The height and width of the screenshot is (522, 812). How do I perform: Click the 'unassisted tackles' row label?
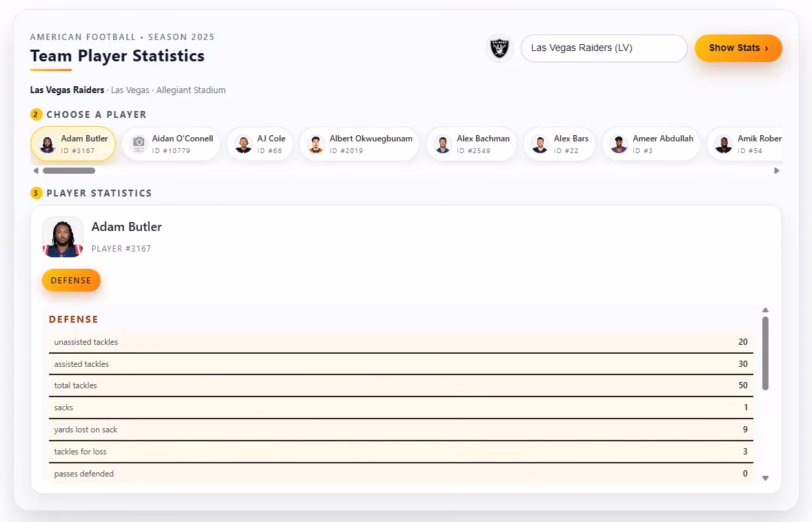coord(86,342)
